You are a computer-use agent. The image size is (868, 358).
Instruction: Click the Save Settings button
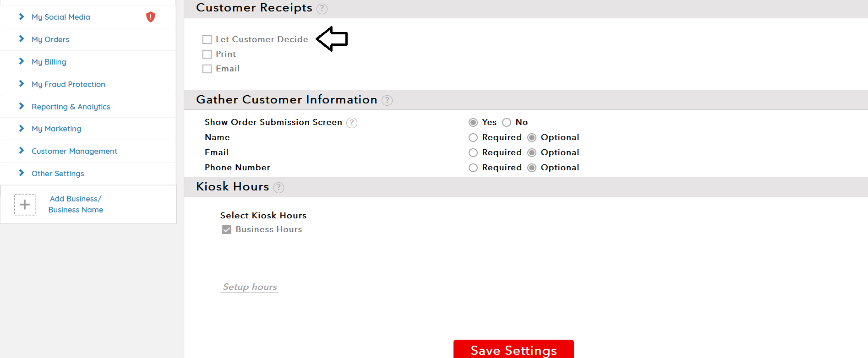point(513,350)
